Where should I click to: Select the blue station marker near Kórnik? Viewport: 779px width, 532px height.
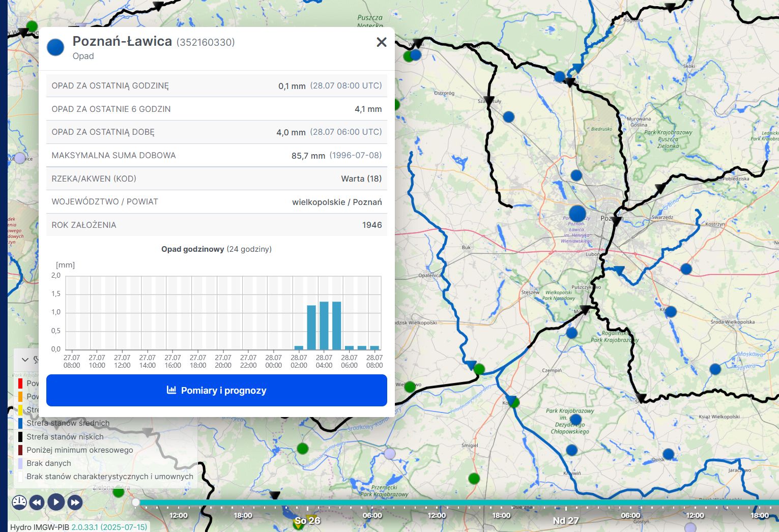[671, 311]
